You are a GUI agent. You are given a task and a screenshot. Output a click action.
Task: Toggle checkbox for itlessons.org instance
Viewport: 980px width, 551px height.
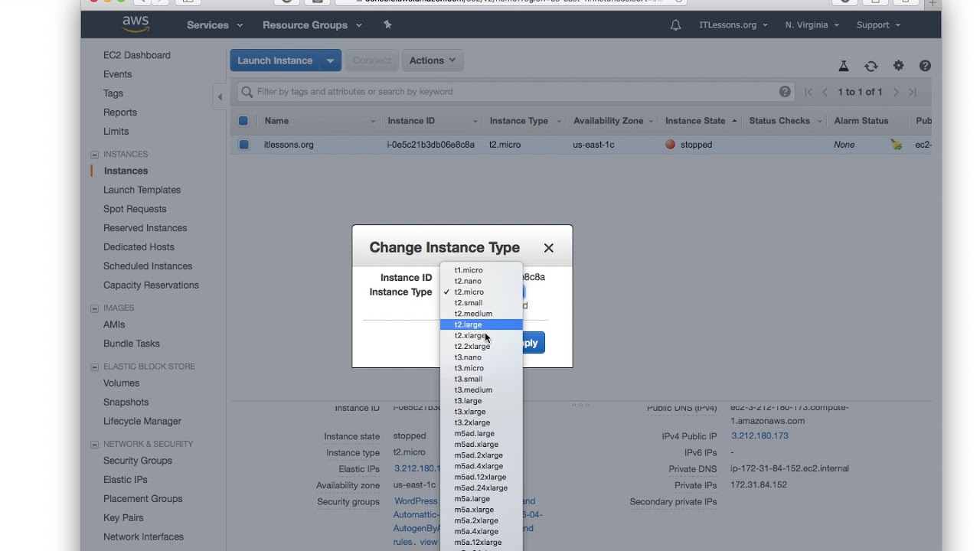(243, 145)
